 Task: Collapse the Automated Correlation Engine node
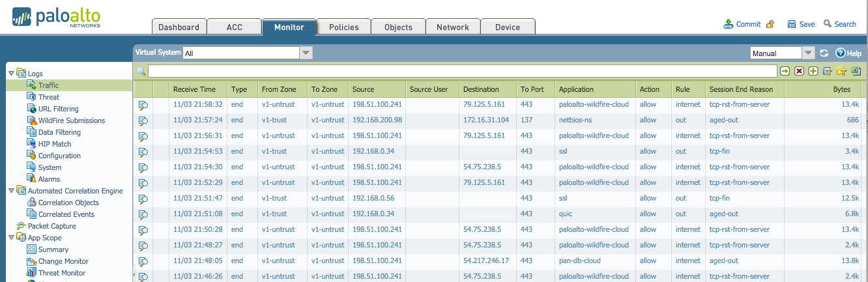(x=11, y=191)
